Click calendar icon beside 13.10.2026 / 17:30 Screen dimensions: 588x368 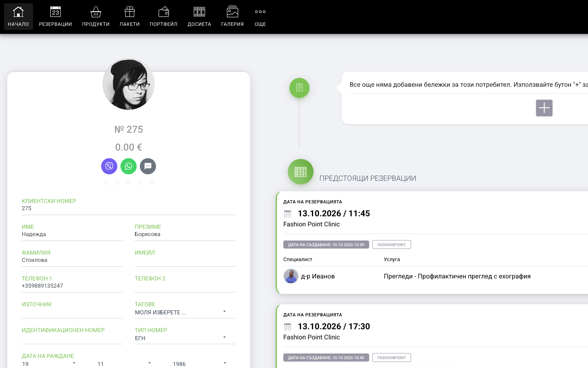click(x=287, y=327)
